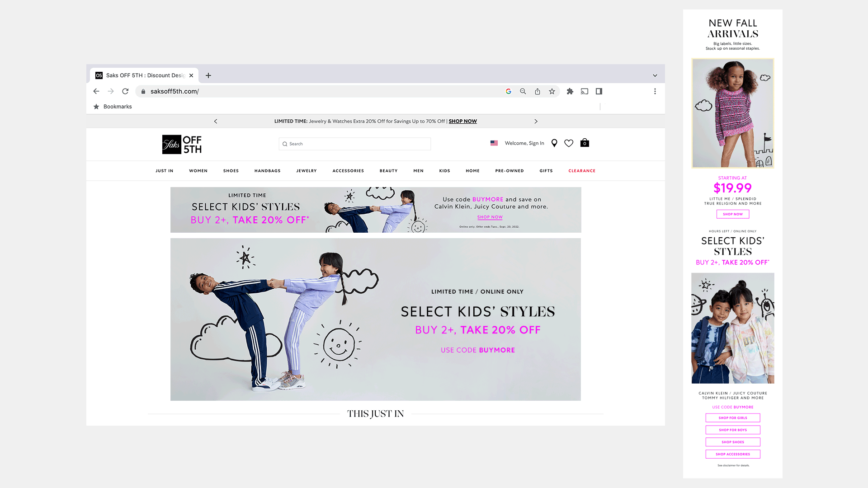The image size is (868, 488).
Task: Click the Google icon in the address bar
Action: 509,91
